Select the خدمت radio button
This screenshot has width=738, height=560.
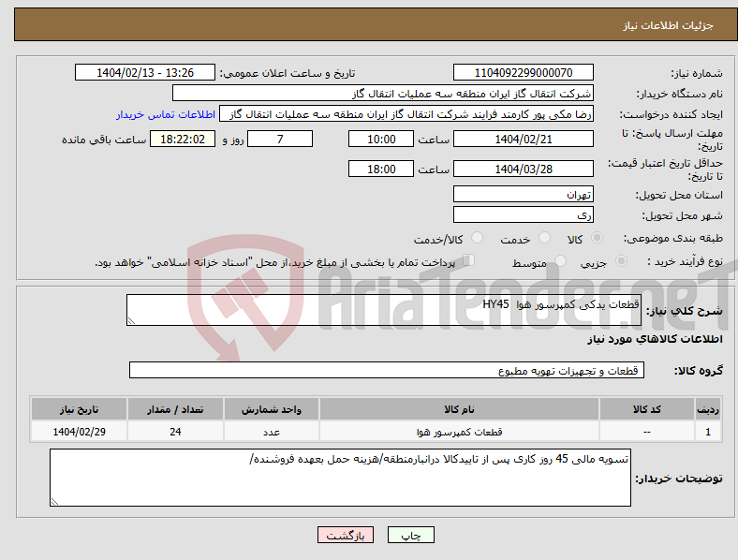point(544,238)
